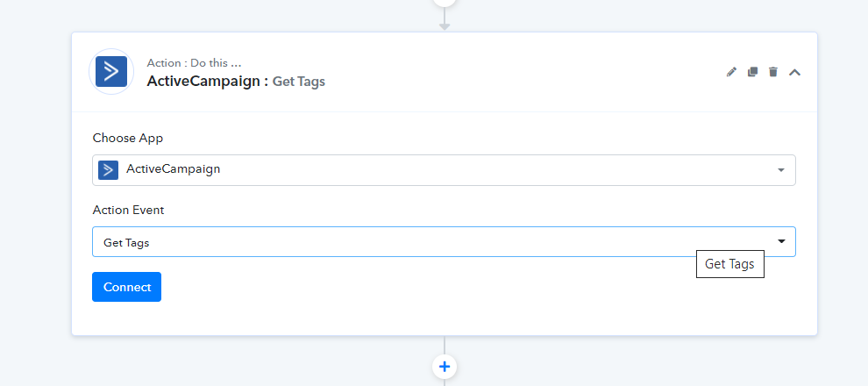Expand the Action Event dropdown arrow

[781, 241]
